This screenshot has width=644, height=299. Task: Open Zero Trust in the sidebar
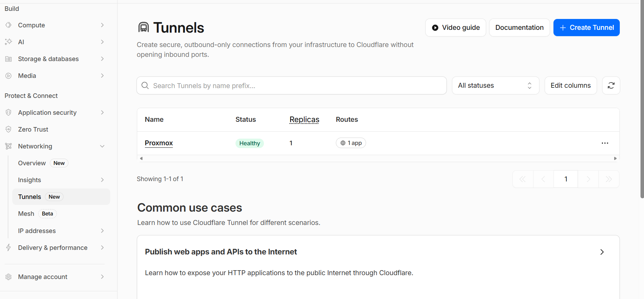[33, 129]
